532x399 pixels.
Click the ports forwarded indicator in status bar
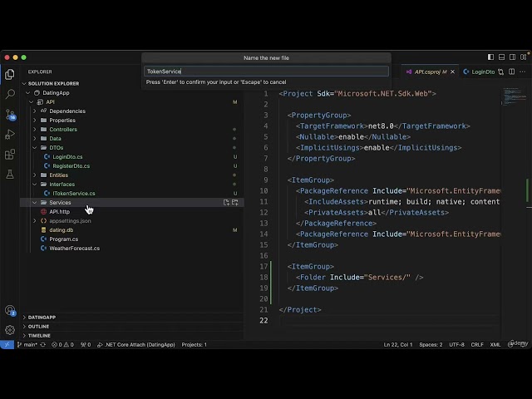[86, 344]
